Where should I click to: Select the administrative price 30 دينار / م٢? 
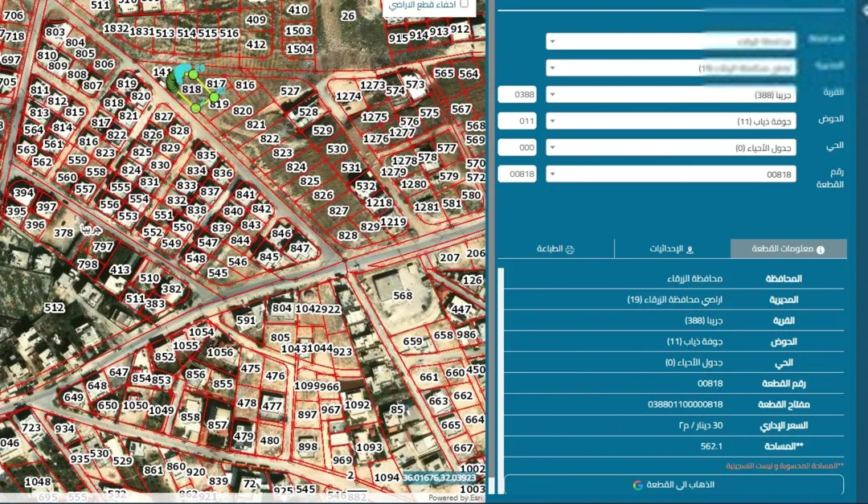pyautogui.click(x=700, y=425)
